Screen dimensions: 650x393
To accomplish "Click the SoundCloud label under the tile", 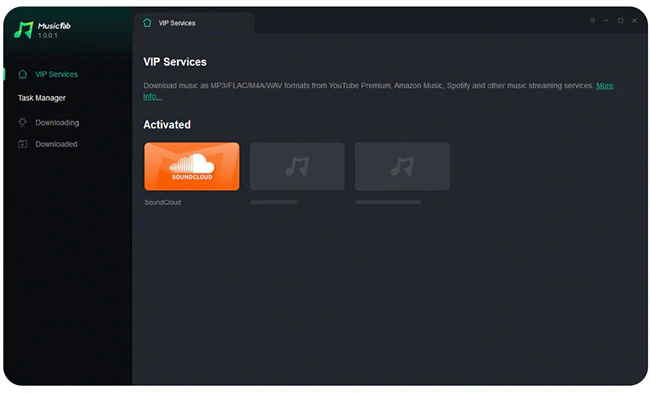I will coord(162,202).
